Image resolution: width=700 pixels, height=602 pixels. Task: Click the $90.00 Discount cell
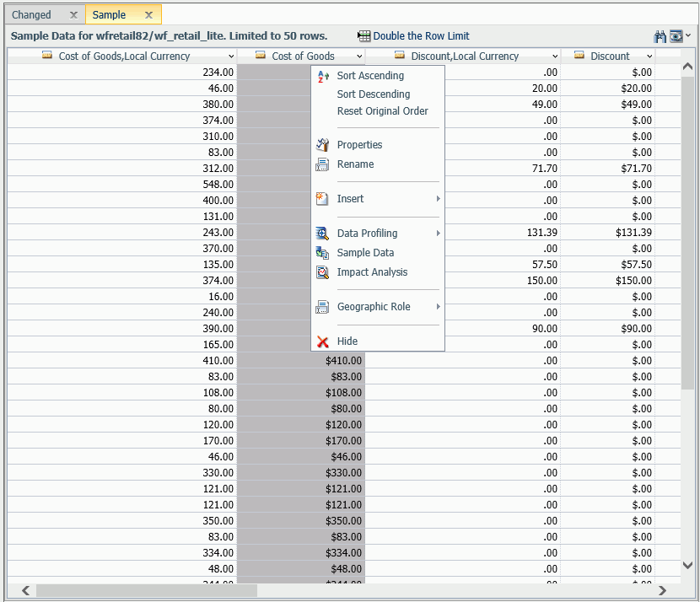(608, 329)
